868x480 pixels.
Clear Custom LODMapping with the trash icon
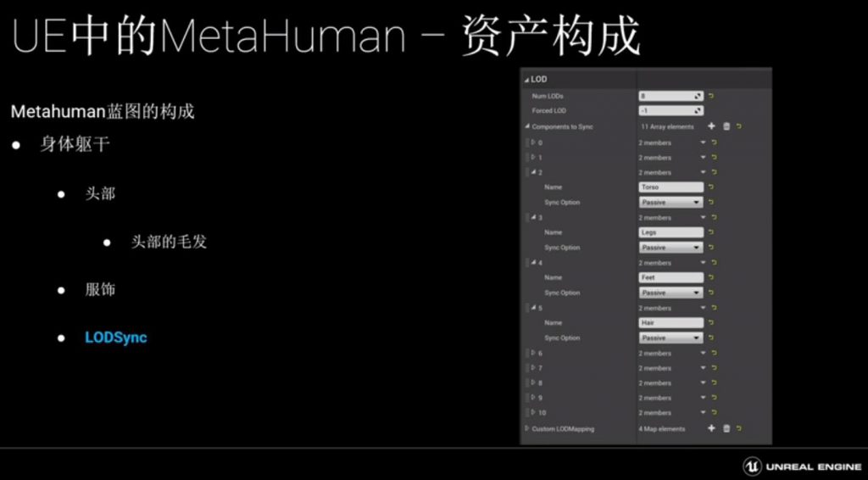(726, 428)
